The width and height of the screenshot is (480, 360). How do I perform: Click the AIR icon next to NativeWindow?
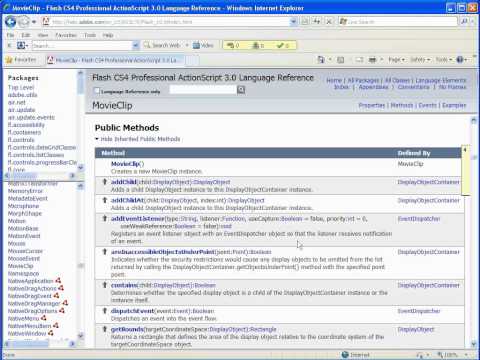point(51,333)
